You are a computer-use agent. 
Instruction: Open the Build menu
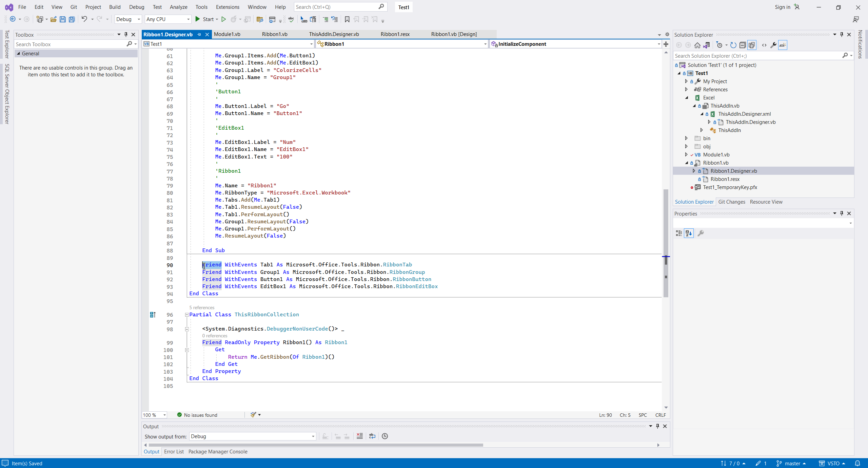115,7
